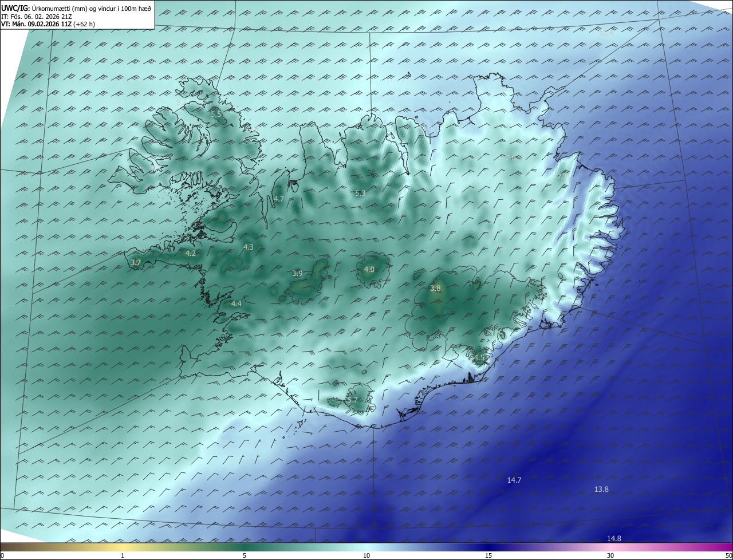This screenshot has width=733, height=560.
Task: Click the 4.4 value label on the map
Action: click(236, 303)
